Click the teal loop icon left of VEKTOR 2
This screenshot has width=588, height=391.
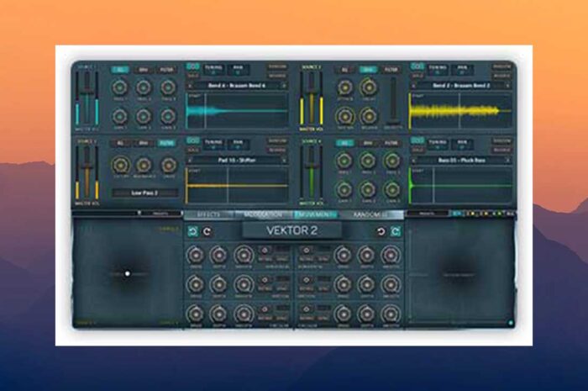click(x=192, y=231)
